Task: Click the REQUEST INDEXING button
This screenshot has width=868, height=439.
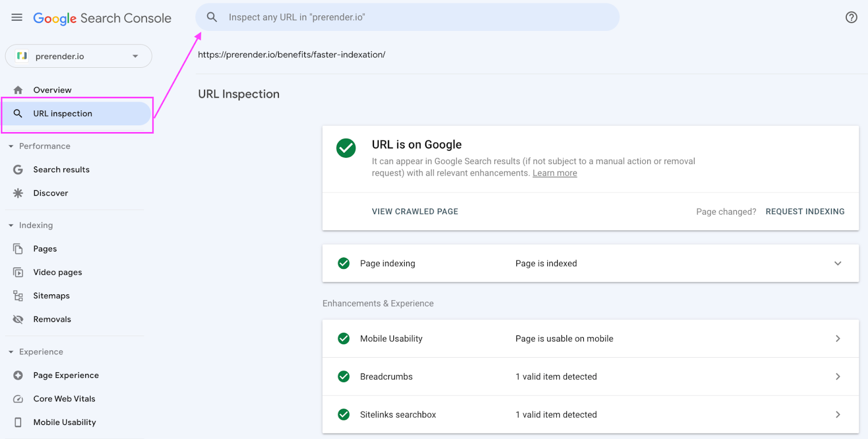Action: click(805, 211)
